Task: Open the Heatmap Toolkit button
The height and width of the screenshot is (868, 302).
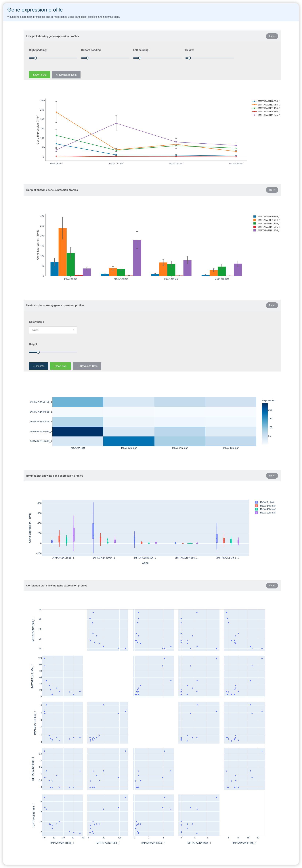Action: 272,305
